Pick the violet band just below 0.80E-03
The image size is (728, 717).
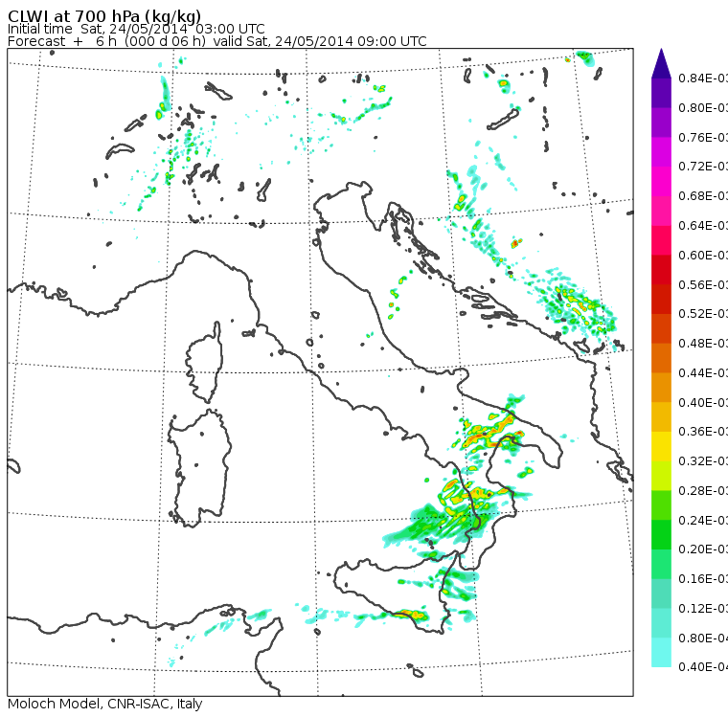point(661,122)
